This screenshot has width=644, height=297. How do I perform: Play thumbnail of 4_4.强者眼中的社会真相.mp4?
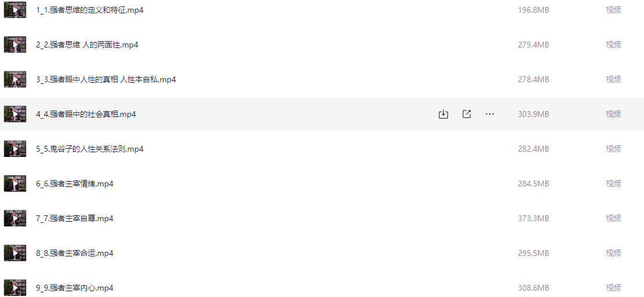click(x=15, y=114)
